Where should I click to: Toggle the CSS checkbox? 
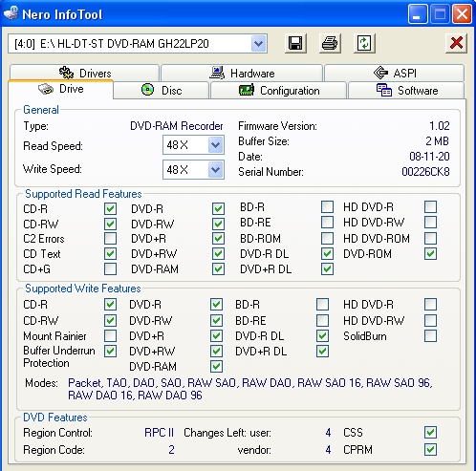[x=430, y=433]
